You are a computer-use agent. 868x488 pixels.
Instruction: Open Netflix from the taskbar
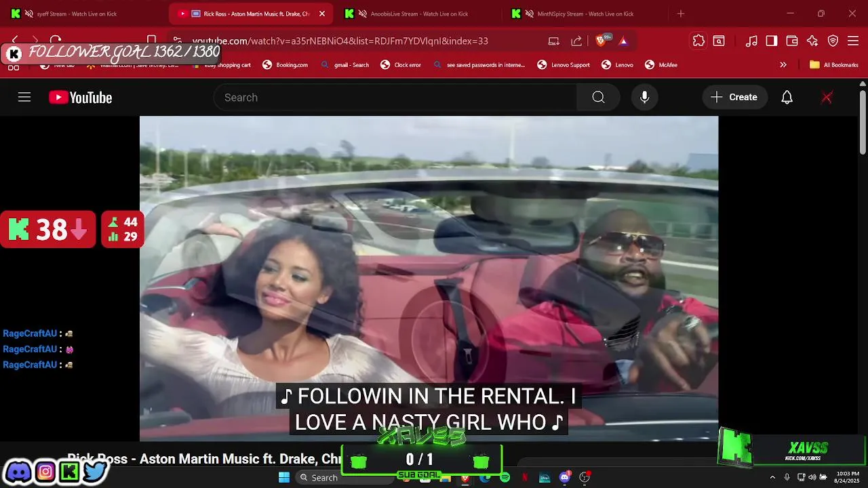click(524, 477)
